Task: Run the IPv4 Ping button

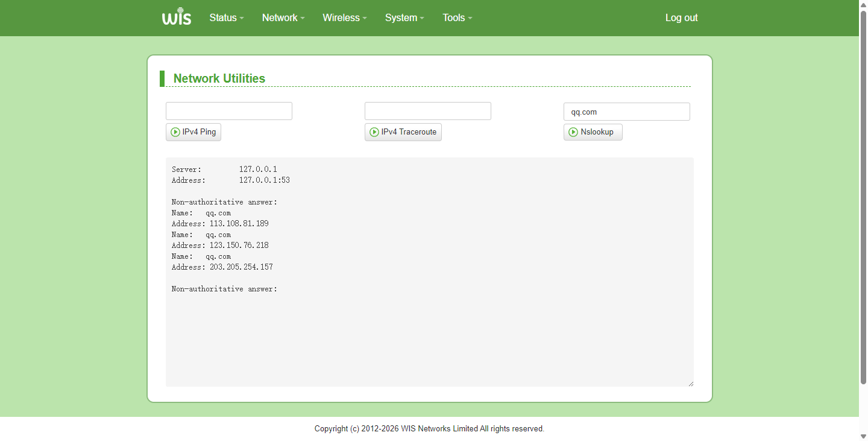Action: coord(193,132)
